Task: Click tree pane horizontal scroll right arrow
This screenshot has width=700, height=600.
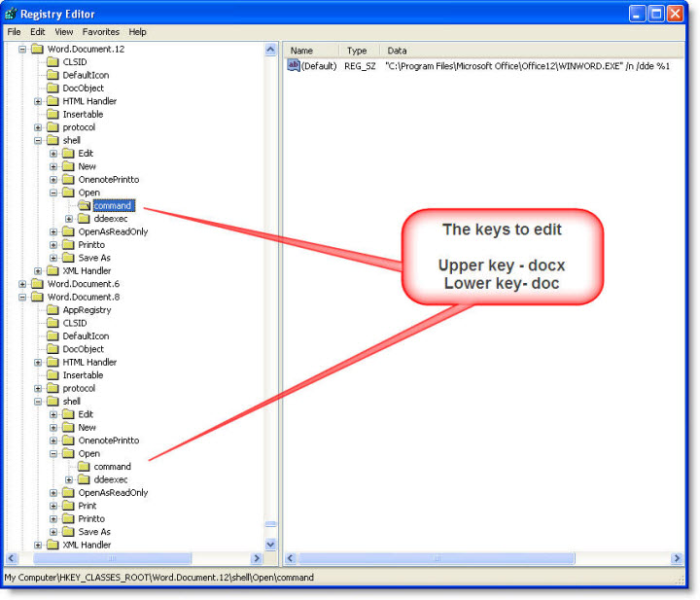Action: pyautogui.click(x=257, y=558)
